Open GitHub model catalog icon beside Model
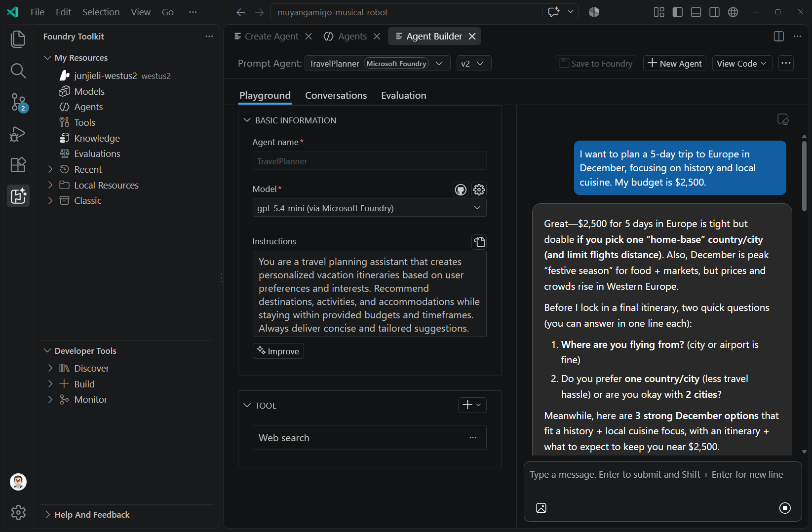The image size is (812, 532). 461,190
